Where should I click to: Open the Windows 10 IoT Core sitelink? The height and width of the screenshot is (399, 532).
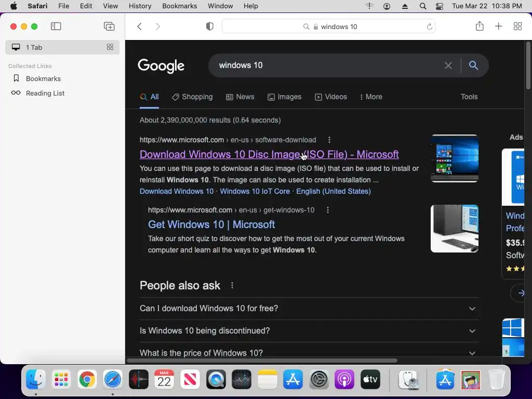pyautogui.click(x=255, y=191)
